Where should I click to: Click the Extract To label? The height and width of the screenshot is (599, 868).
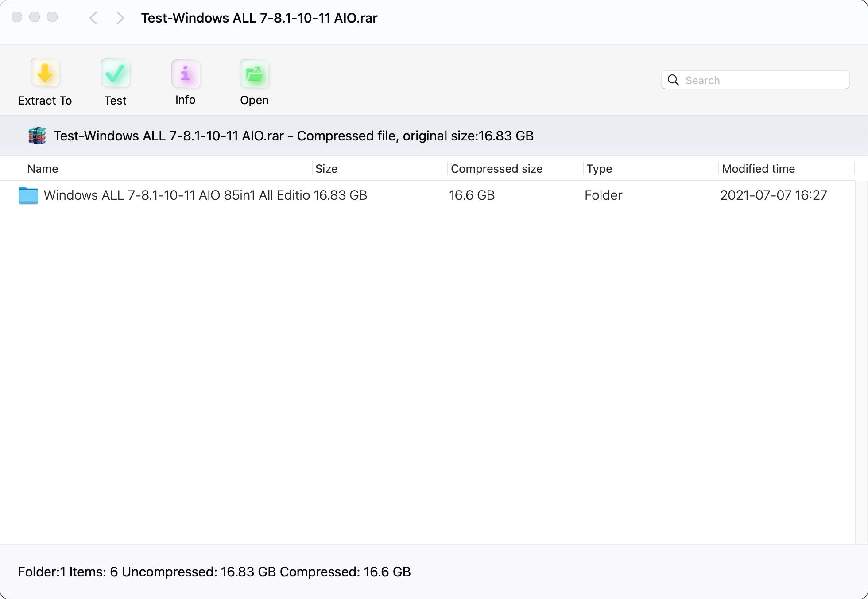coord(45,101)
